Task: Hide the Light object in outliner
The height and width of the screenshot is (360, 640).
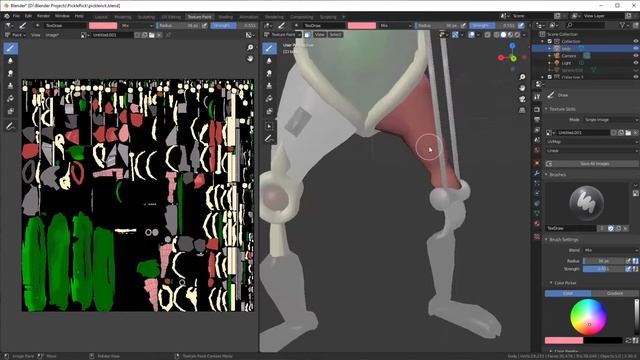Action: [636, 63]
